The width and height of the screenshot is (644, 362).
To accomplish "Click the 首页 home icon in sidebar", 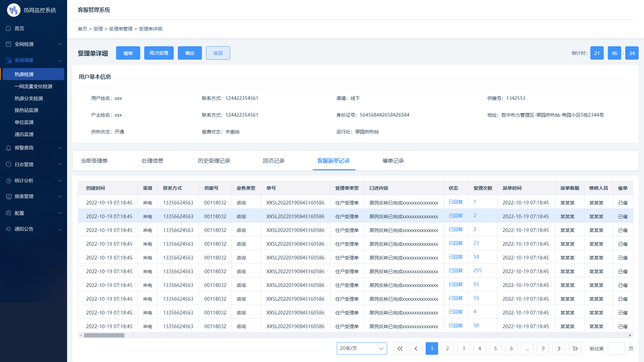I will tap(9, 28).
